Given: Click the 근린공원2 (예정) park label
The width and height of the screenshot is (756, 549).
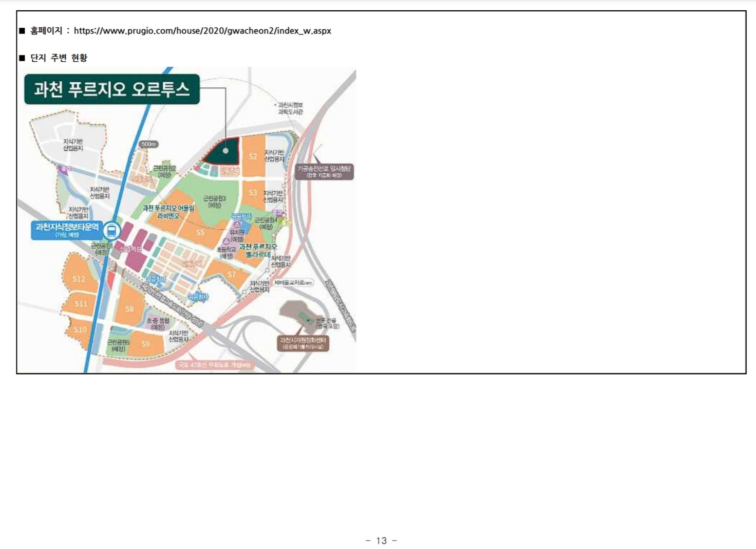Looking at the screenshot, I should [x=164, y=172].
